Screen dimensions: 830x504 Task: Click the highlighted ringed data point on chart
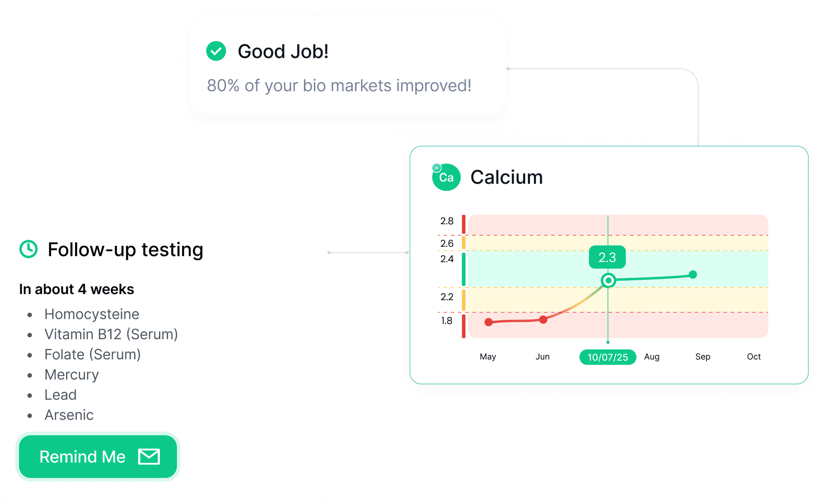coord(608,281)
